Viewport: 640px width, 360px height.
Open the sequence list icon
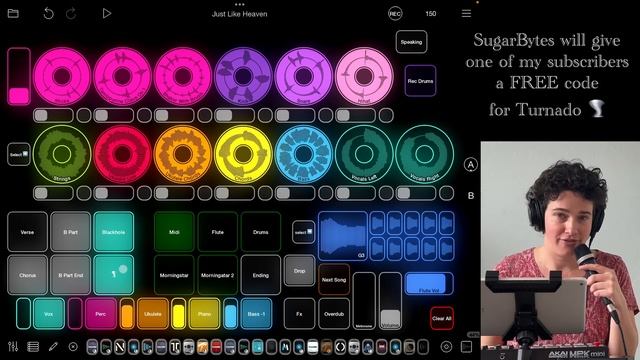pos(33,347)
